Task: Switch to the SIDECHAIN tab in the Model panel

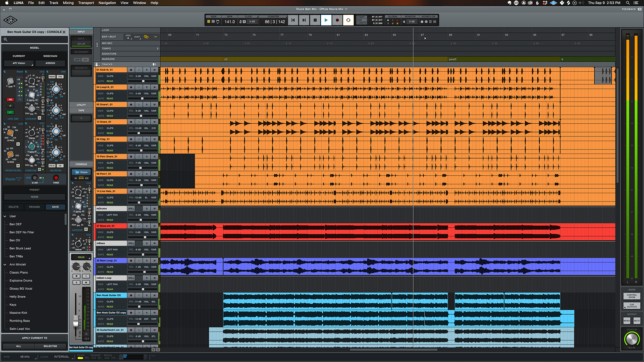Action: [x=50, y=56]
